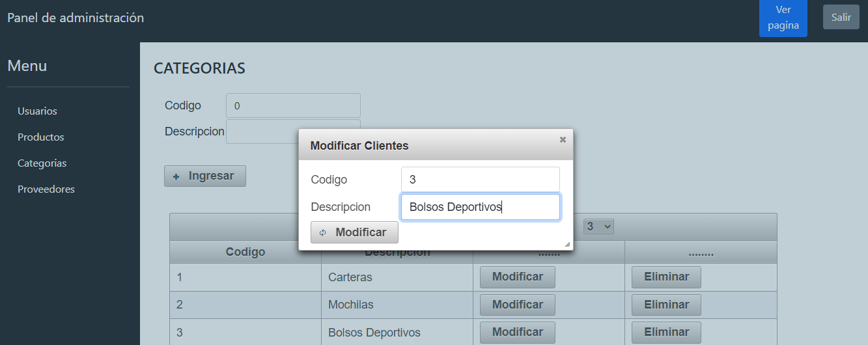Click the Ingresar button

[205, 176]
